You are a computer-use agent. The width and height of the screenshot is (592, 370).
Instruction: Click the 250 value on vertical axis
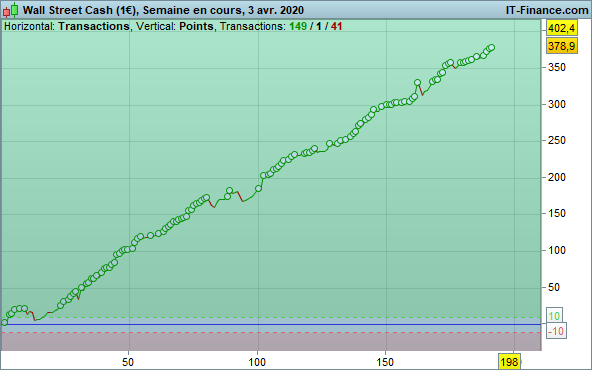coord(557,141)
